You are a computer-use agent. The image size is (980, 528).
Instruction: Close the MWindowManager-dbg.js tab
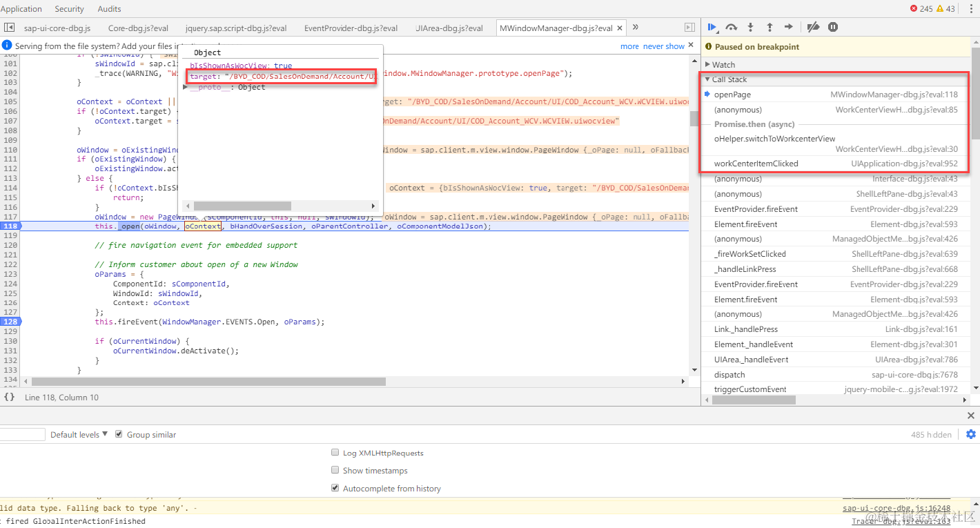click(x=620, y=28)
